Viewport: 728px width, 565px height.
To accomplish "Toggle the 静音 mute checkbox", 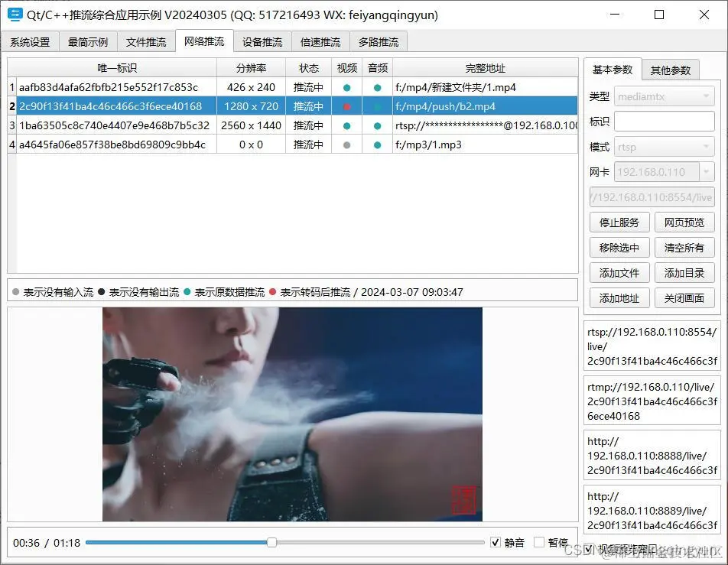I will click(496, 541).
